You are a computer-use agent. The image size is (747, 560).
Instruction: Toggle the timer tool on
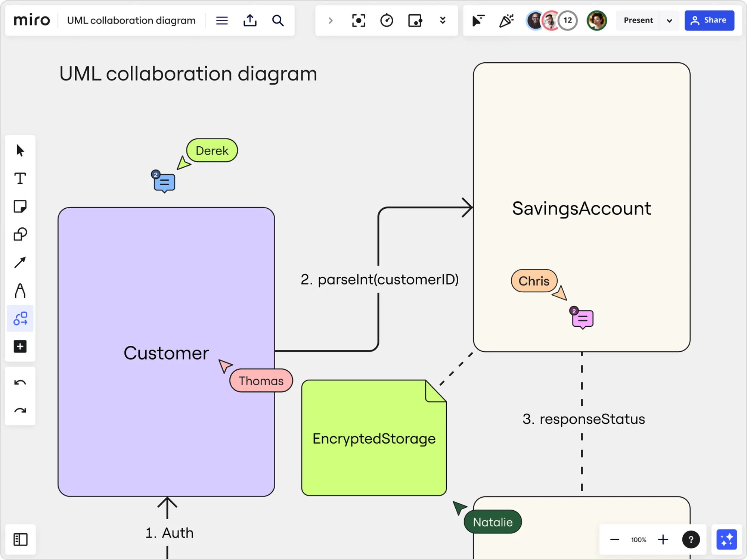[x=387, y=21]
